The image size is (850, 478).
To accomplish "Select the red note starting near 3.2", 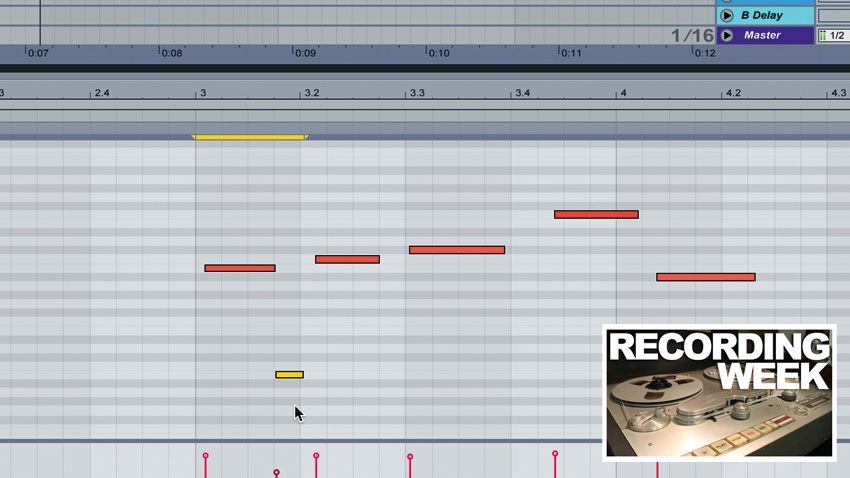I will coord(347,259).
